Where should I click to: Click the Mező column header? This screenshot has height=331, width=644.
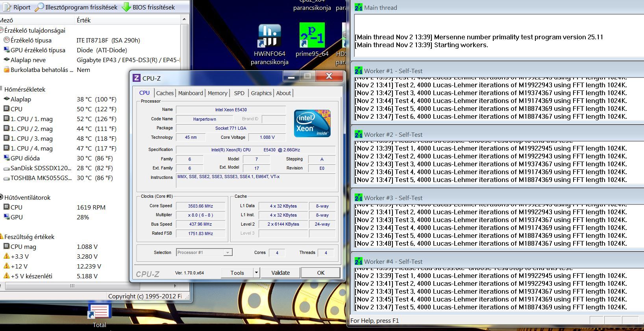point(37,20)
